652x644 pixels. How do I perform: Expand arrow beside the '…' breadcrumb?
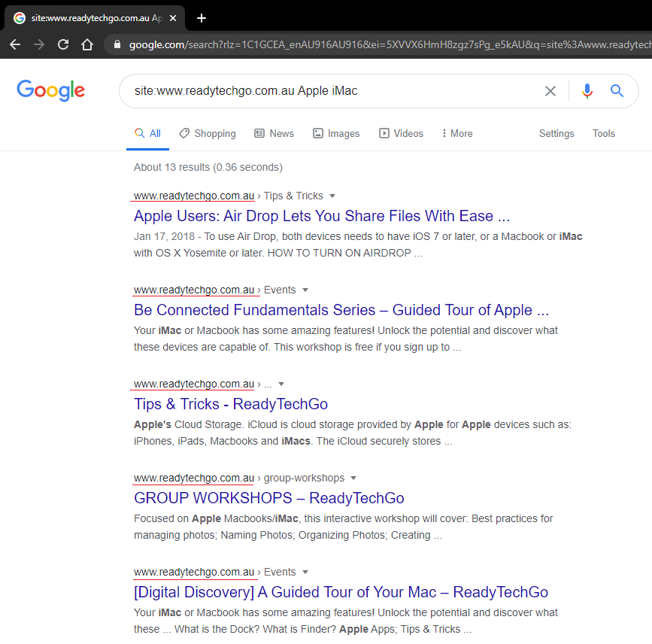[x=281, y=384]
